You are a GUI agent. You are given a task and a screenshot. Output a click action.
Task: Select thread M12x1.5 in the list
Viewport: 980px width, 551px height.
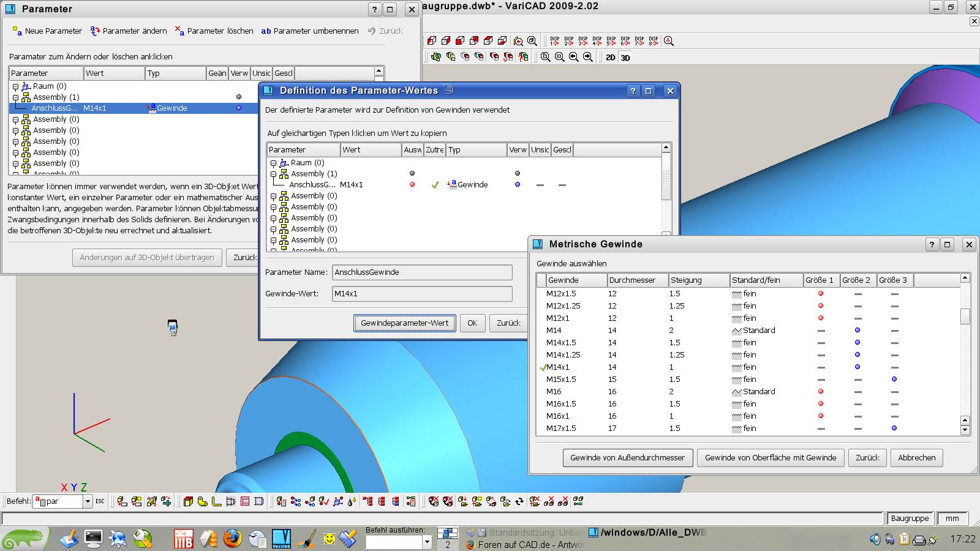[748, 294]
